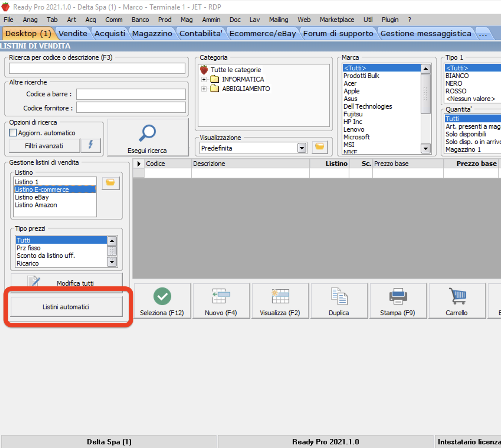Click the Listini automatici button
The image size is (501, 448).
pyautogui.click(x=66, y=307)
